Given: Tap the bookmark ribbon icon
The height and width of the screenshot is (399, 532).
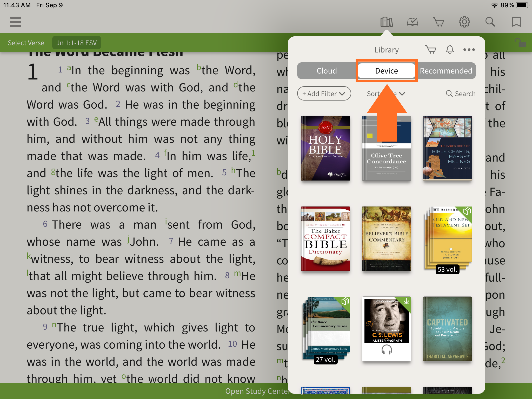Looking at the screenshot, I should click(516, 22).
